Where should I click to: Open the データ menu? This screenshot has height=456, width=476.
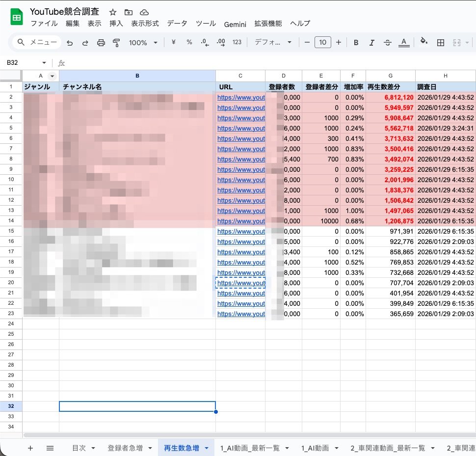pyautogui.click(x=177, y=23)
